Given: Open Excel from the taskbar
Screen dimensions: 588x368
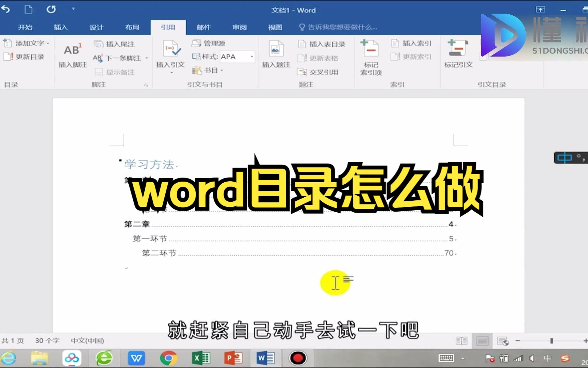Looking at the screenshot, I should point(201,358).
